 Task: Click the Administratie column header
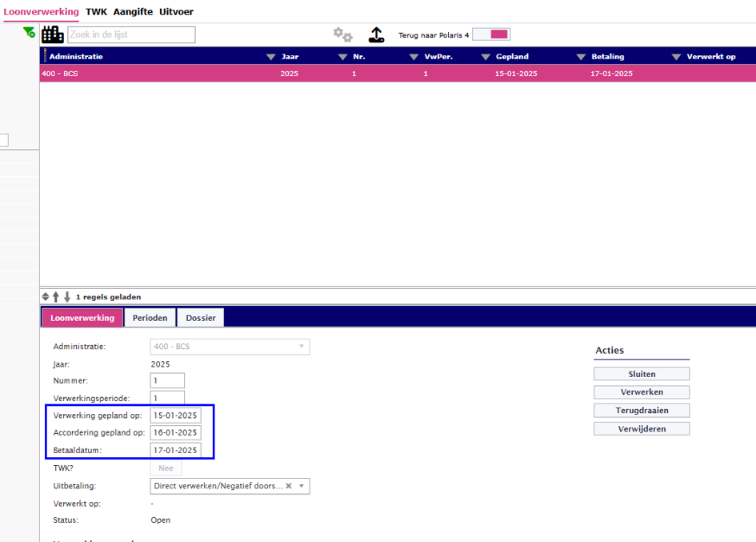76,57
